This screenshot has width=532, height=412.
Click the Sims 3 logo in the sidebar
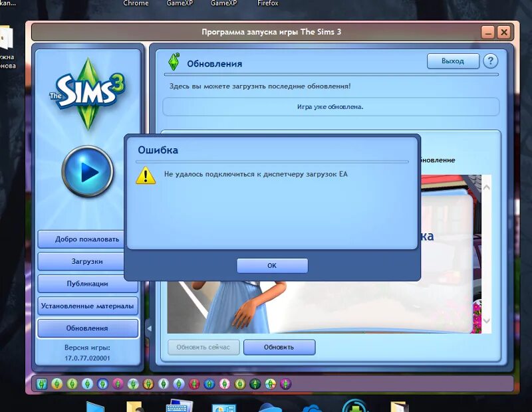88,93
